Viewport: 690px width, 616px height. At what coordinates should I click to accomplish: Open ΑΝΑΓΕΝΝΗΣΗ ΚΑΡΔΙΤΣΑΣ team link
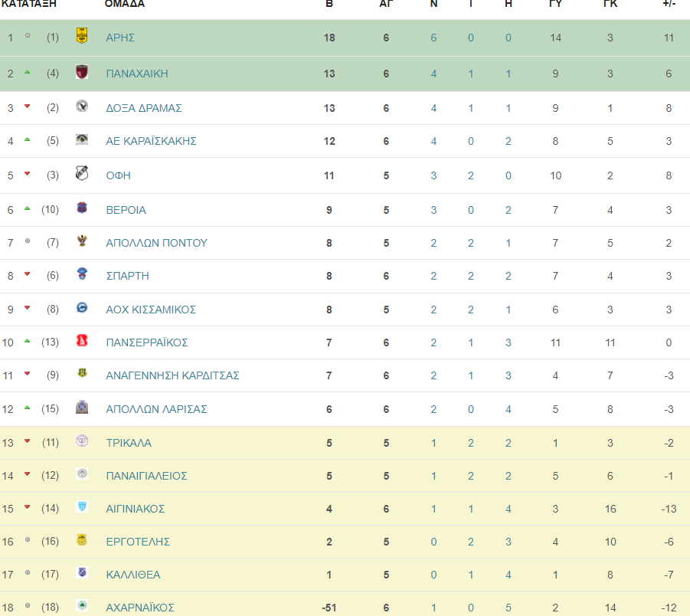[x=172, y=375]
